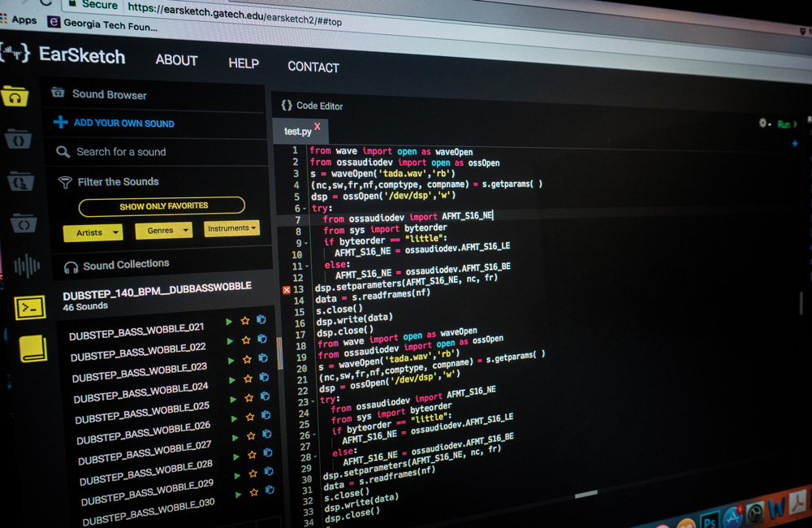Open the scripts folder with braces icon
Screen dimensions: 812x528
point(19,140)
